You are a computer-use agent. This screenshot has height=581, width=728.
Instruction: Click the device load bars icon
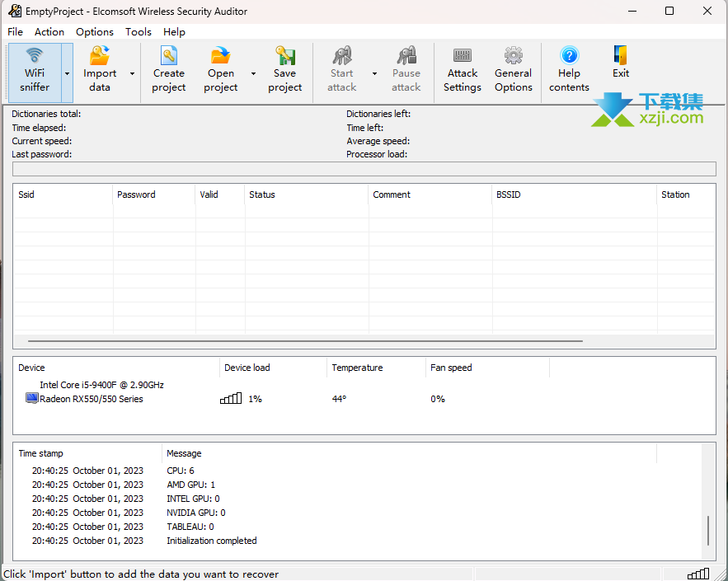231,398
